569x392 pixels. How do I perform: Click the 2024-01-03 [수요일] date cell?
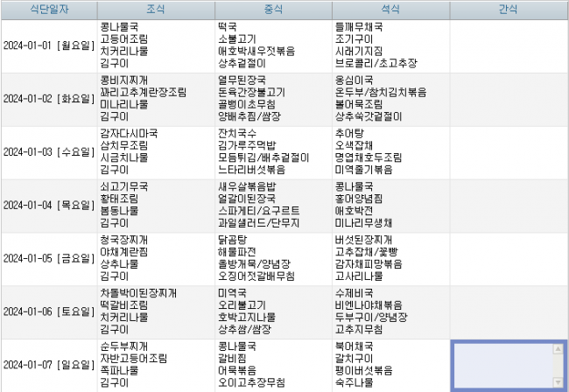(x=48, y=151)
